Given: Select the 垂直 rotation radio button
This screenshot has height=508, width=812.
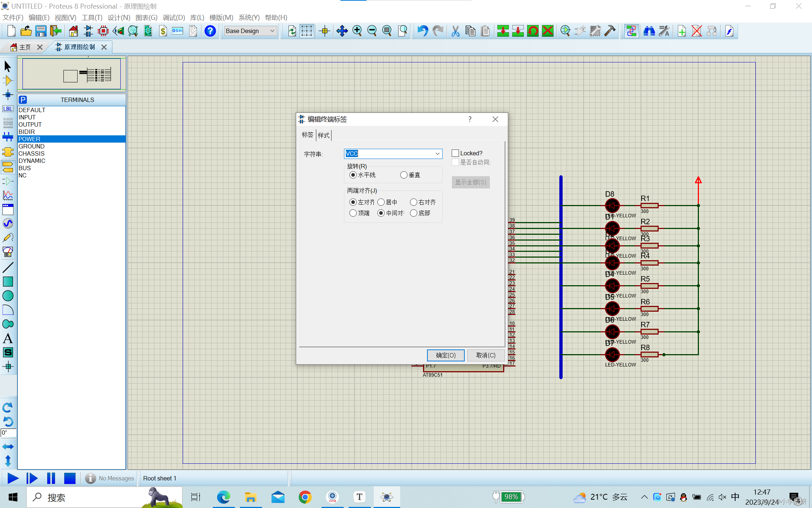Looking at the screenshot, I should tap(404, 175).
